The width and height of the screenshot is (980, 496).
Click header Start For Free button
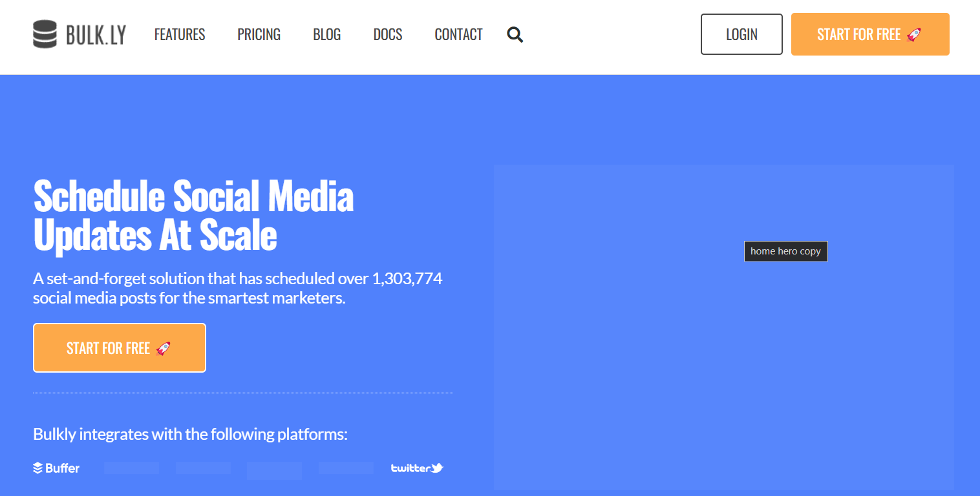(x=870, y=34)
